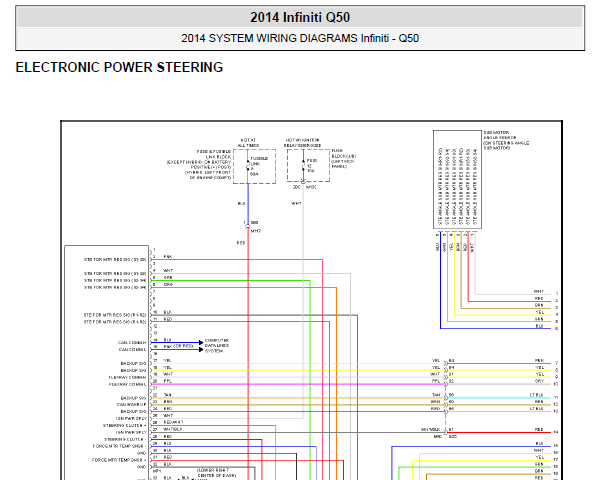Screen dimensions: 605x480
Task: Click the "LT BLU" wire label at terminal 13
Action: [x=537, y=409]
